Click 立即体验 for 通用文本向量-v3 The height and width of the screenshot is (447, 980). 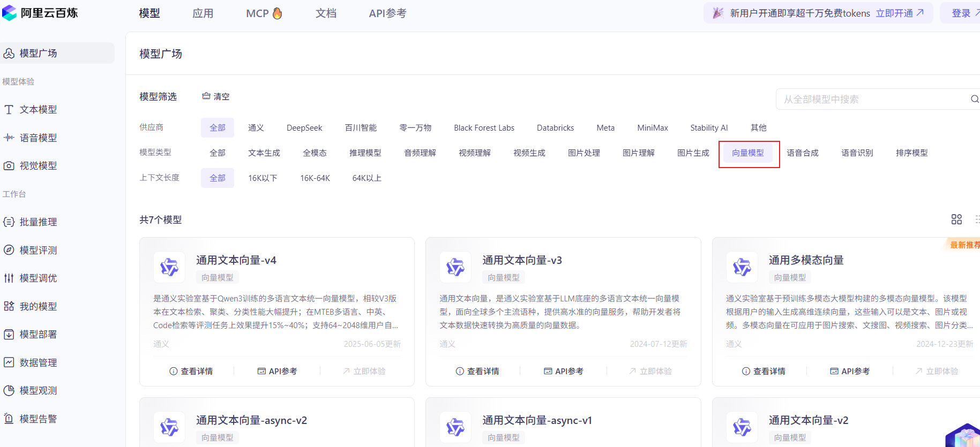(x=650, y=371)
